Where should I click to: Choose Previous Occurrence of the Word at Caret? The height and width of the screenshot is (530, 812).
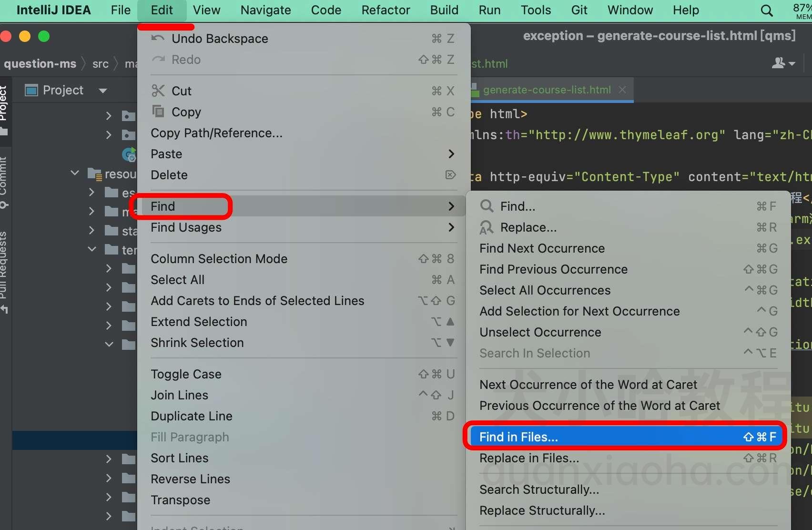tap(628, 406)
